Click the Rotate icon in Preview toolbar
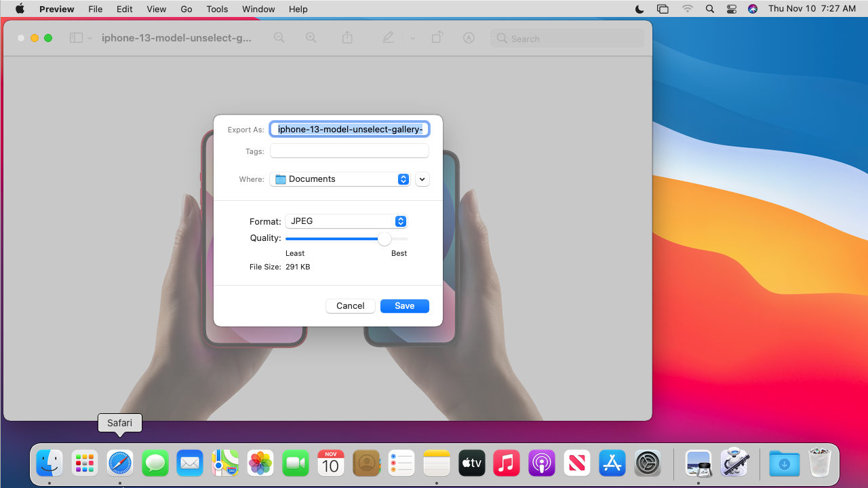868x488 pixels. [x=437, y=37]
